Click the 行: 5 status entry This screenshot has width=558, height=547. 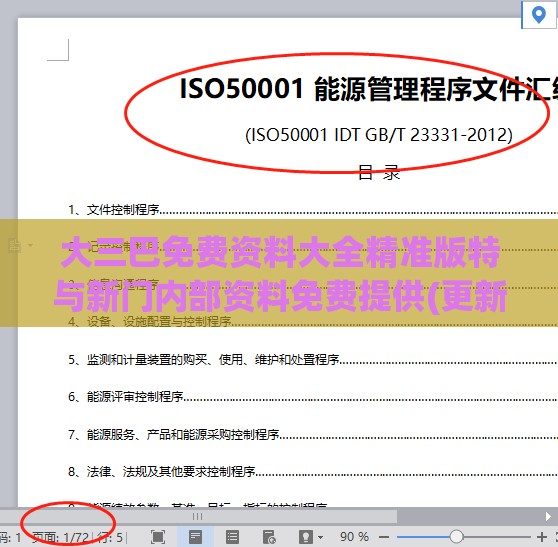110,537
